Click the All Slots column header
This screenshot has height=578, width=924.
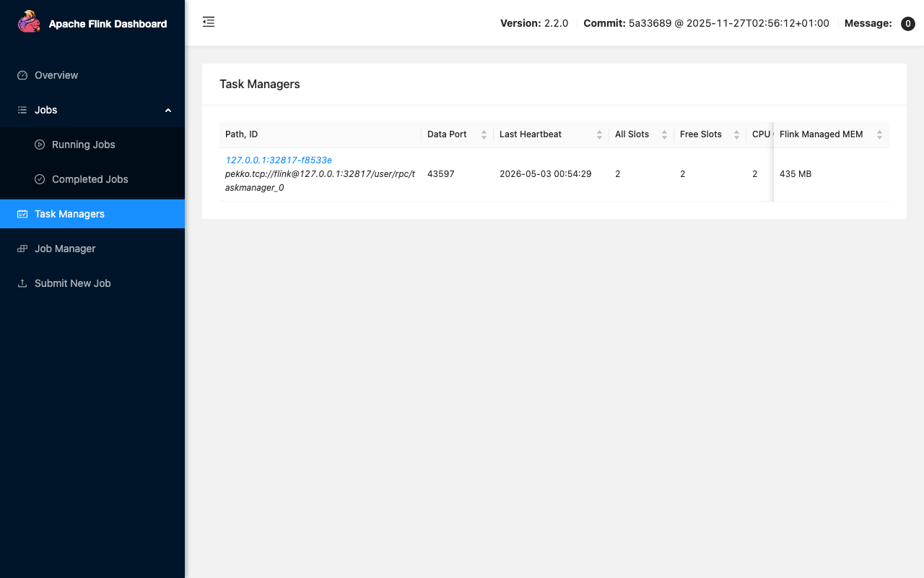(x=642, y=134)
